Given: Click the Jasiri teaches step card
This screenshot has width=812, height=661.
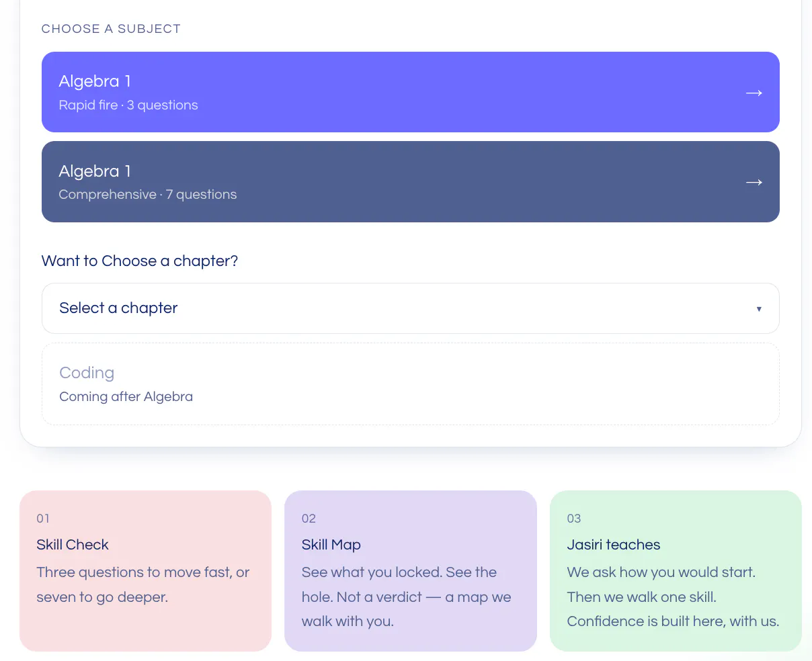Looking at the screenshot, I should tap(676, 570).
